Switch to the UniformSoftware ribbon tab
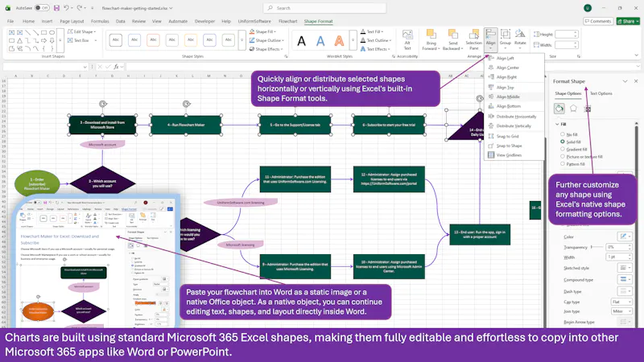 click(254, 21)
